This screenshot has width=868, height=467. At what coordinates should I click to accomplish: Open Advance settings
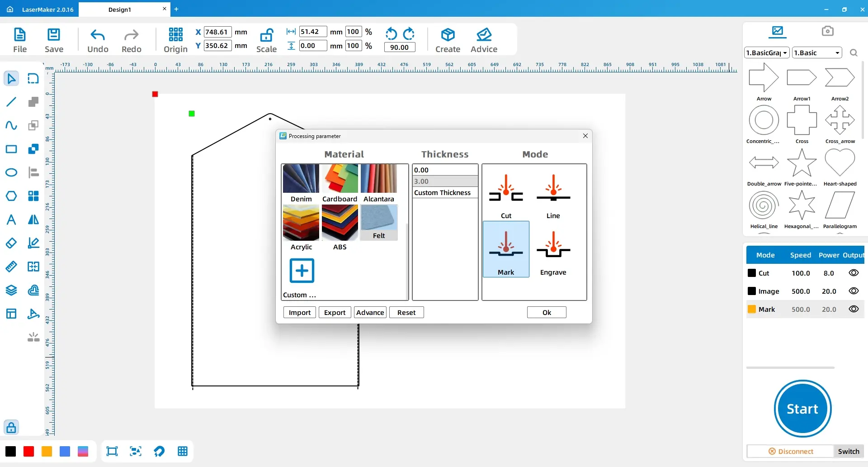[370, 312]
